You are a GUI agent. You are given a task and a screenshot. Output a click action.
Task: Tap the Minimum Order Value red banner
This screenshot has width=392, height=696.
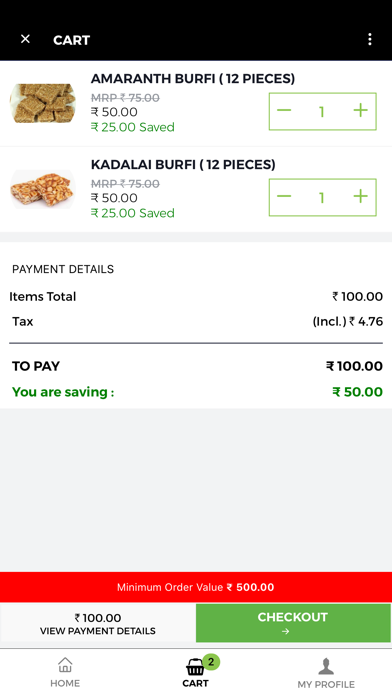(196, 587)
